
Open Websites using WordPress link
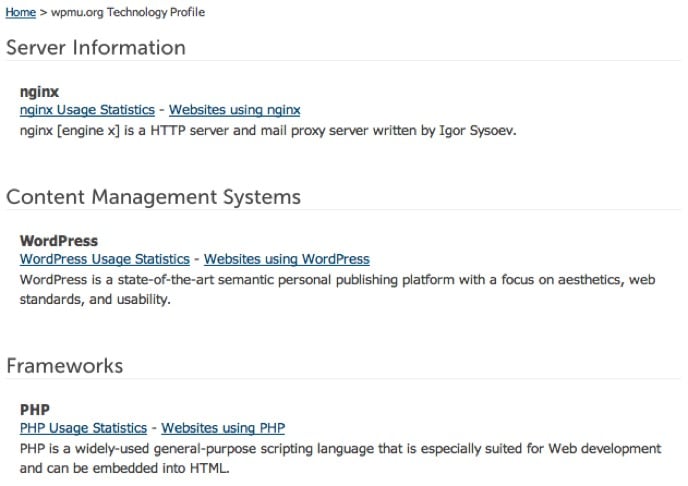(287, 259)
